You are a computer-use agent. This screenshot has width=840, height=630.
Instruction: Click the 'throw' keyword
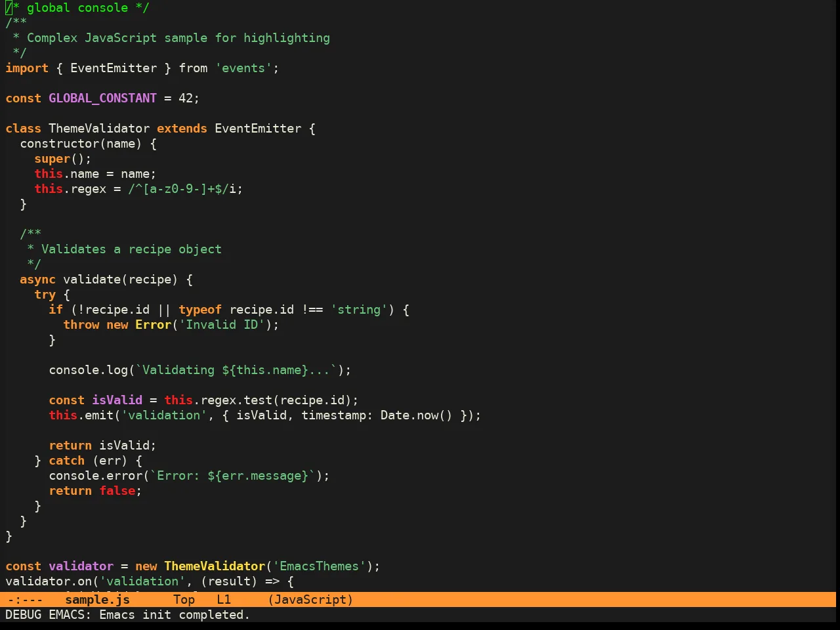[x=81, y=325]
